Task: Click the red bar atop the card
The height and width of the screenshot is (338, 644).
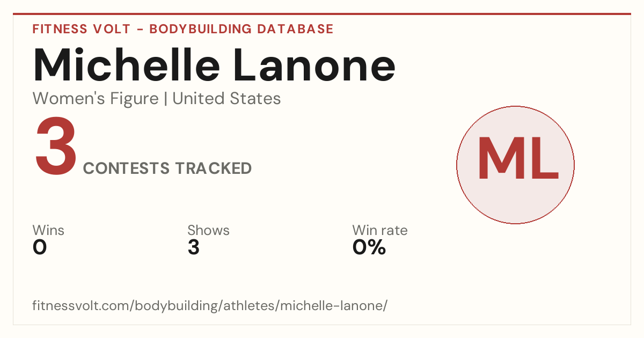Action: [x=322, y=14]
